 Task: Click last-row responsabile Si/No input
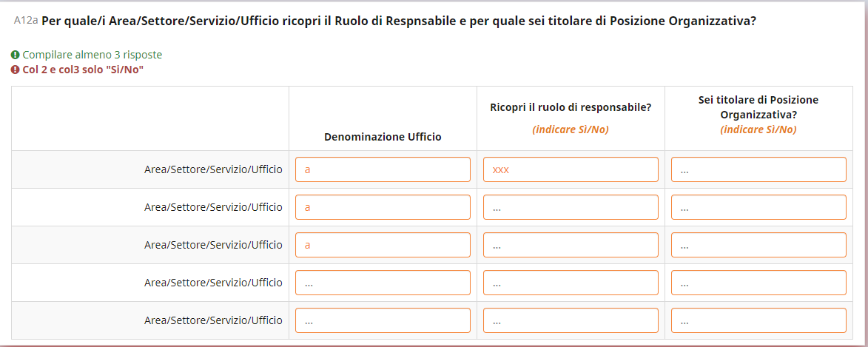point(571,320)
